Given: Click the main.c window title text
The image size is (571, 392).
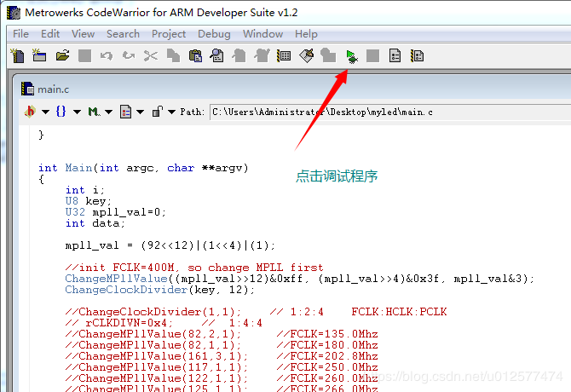Looking at the screenshot, I should point(53,89).
